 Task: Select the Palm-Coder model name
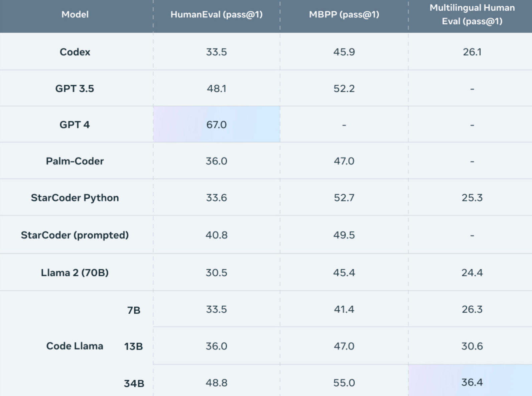click(x=75, y=161)
